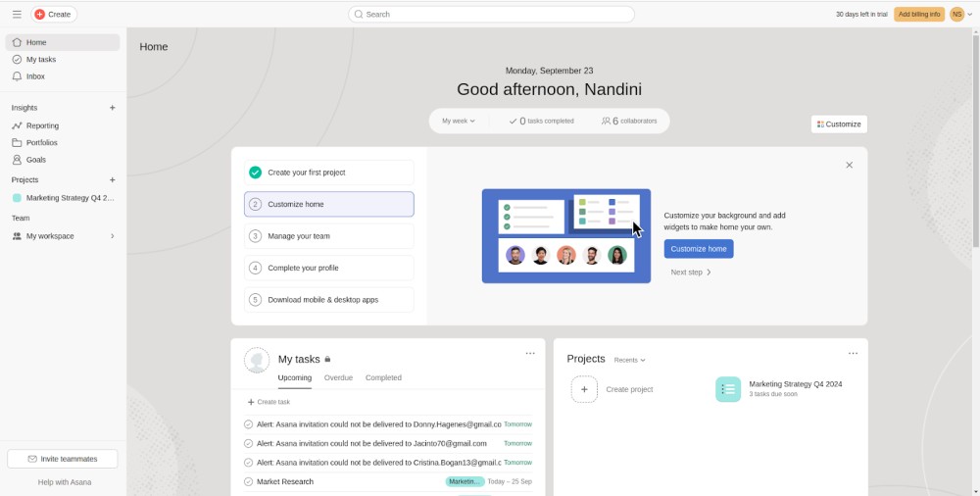Click the blue Customize home button
The width and height of the screenshot is (980, 496).
click(698, 249)
